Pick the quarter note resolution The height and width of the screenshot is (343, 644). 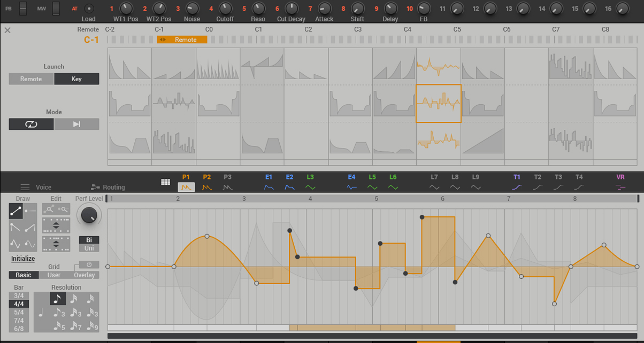(41, 313)
